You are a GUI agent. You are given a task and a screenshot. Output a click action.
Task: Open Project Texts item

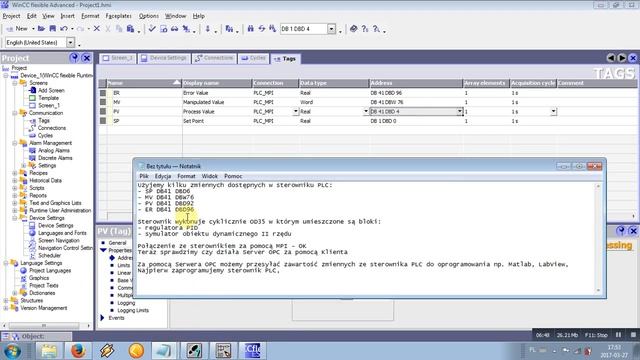(x=44, y=285)
